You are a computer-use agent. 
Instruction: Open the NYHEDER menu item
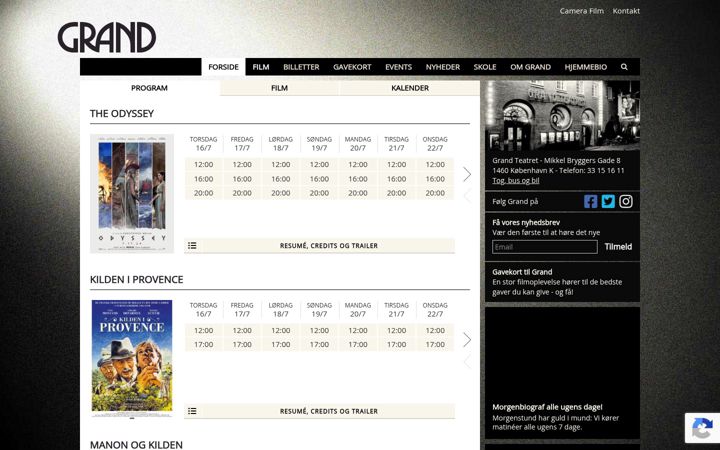pos(443,67)
